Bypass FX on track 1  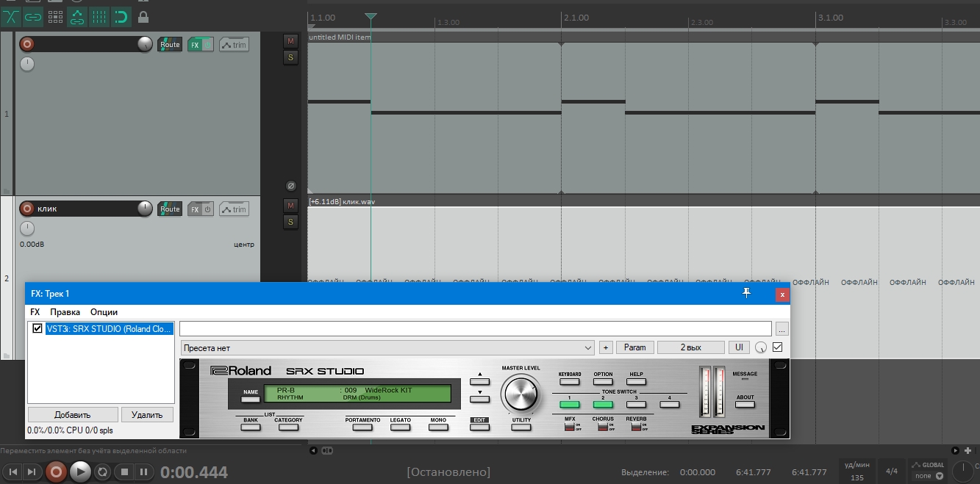(x=207, y=45)
